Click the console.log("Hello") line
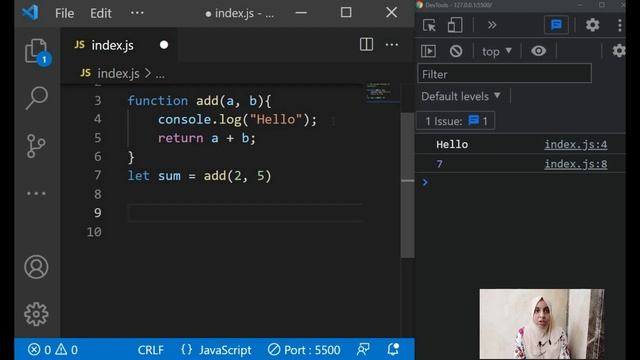The height and width of the screenshot is (360, 640). 237,120
